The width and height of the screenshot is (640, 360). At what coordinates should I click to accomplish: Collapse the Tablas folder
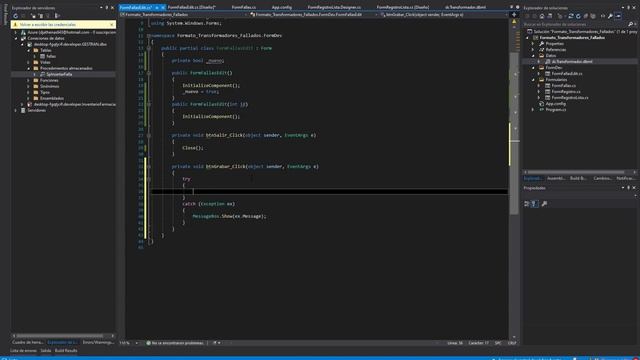tap(29, 50)
